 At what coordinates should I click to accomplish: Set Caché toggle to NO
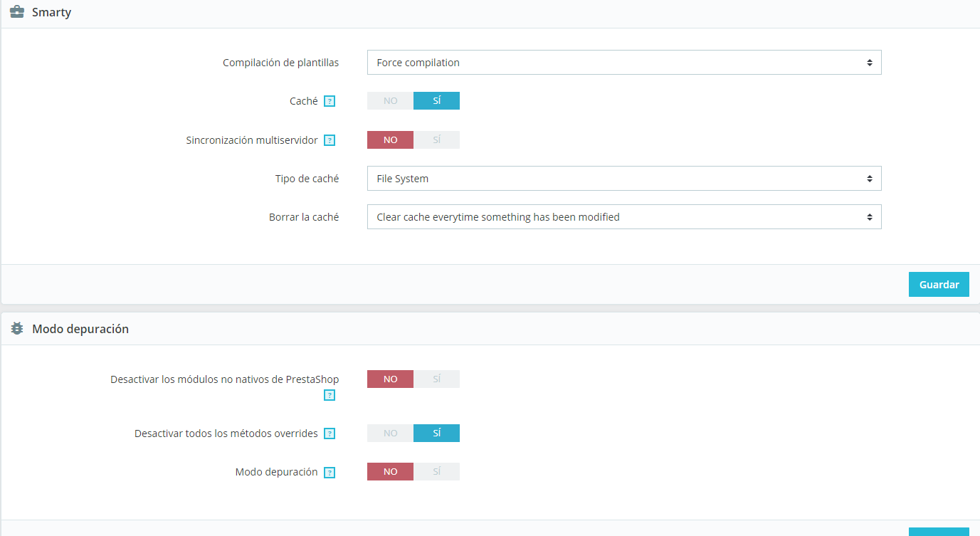[x=390, y=101]
